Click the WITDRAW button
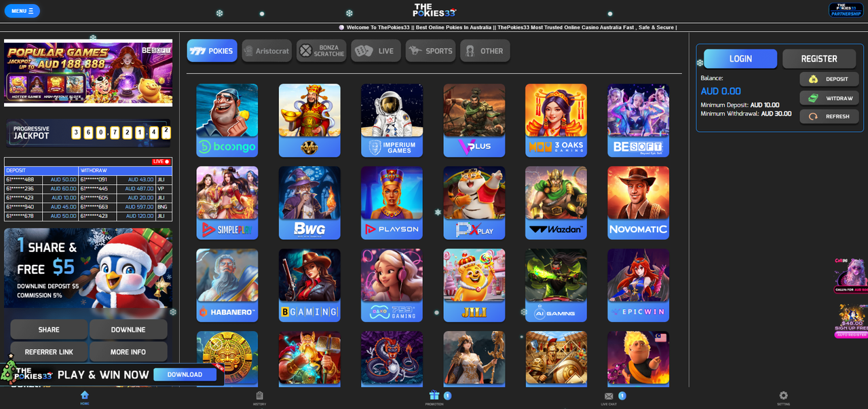Image resolution: width=868 pixels, height=409 pixels. coord(829,99)
